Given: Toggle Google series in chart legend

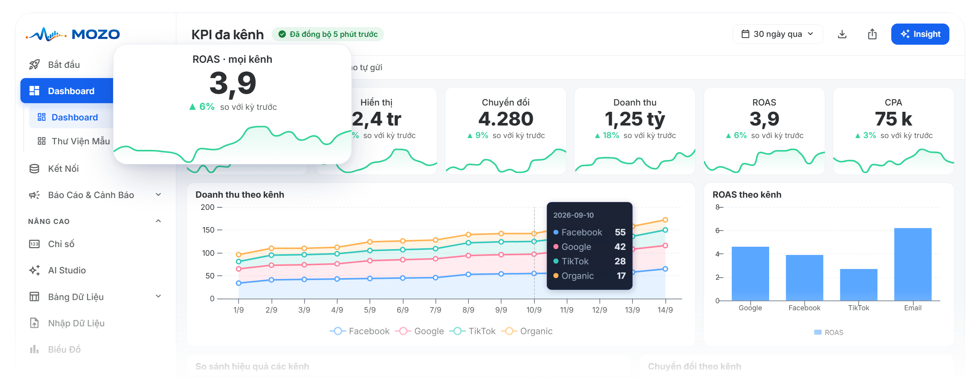Looking at the screenshot, I should pos(420,331).
